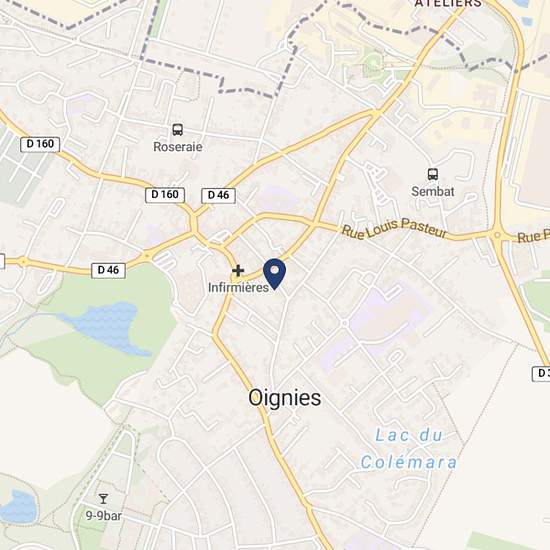Click the Rue Louis Pasteur street label
Viewport: 550px width, 550px height.
(394, 229)
